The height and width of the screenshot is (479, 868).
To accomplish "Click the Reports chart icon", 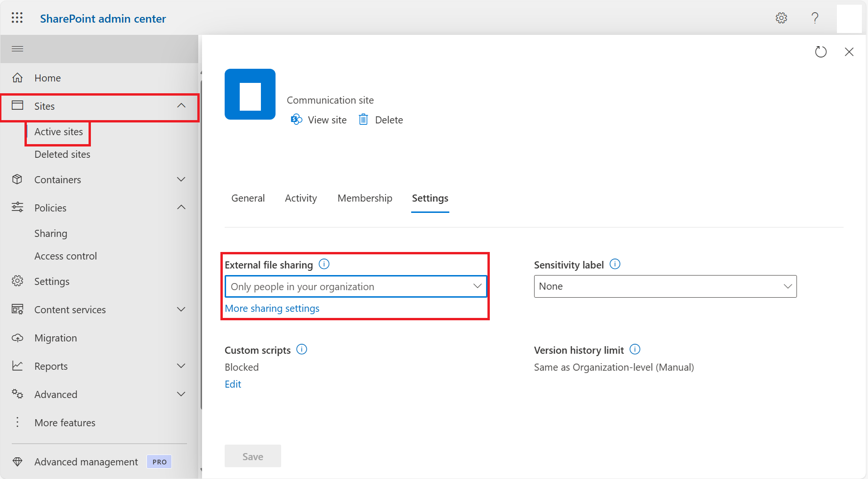I will tap(17, 366).
